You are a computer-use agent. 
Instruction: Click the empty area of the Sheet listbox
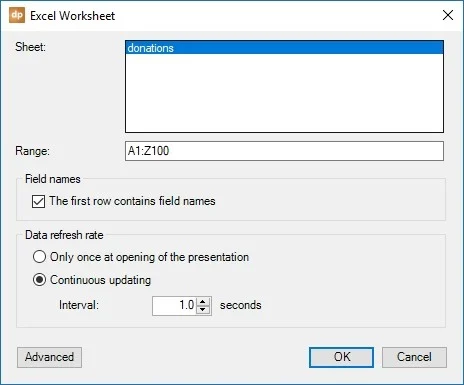click(x=284, y=93)
